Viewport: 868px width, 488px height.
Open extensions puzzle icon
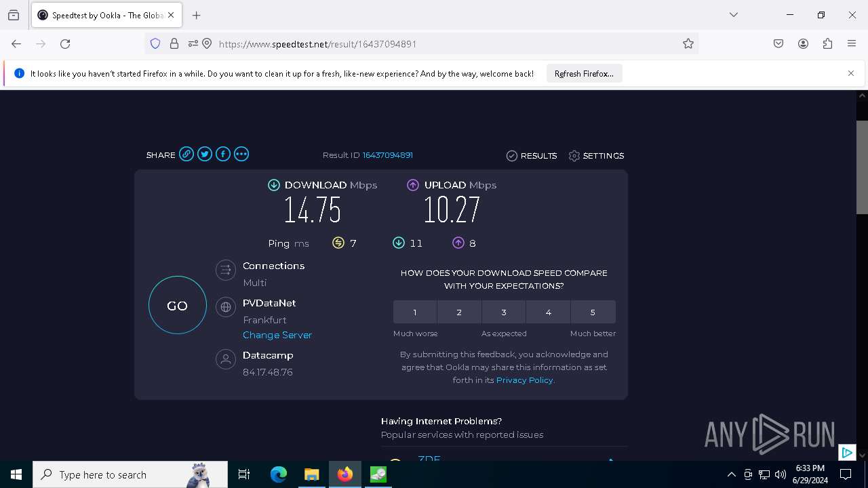tap(827, 43)
